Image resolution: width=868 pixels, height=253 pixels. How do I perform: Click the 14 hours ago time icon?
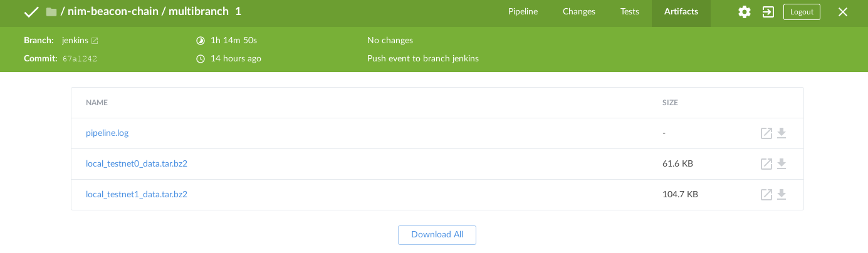[x=201, y=59]
